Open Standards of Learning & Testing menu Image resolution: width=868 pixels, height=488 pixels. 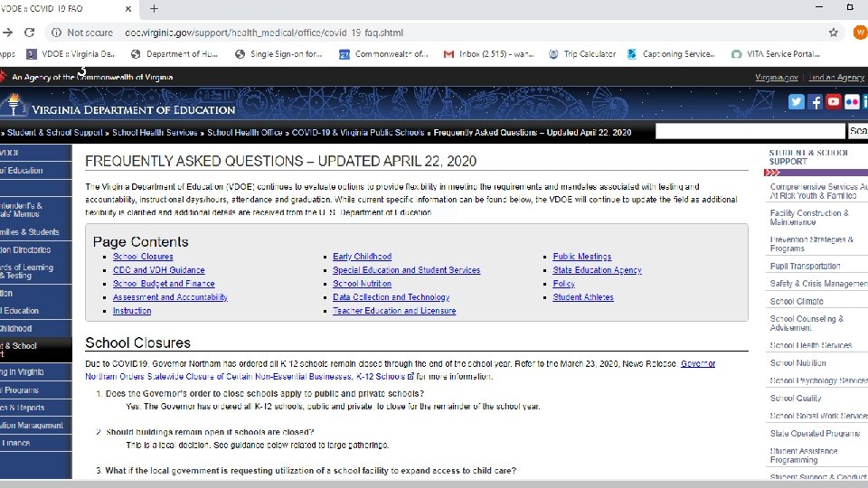[35, 271]
